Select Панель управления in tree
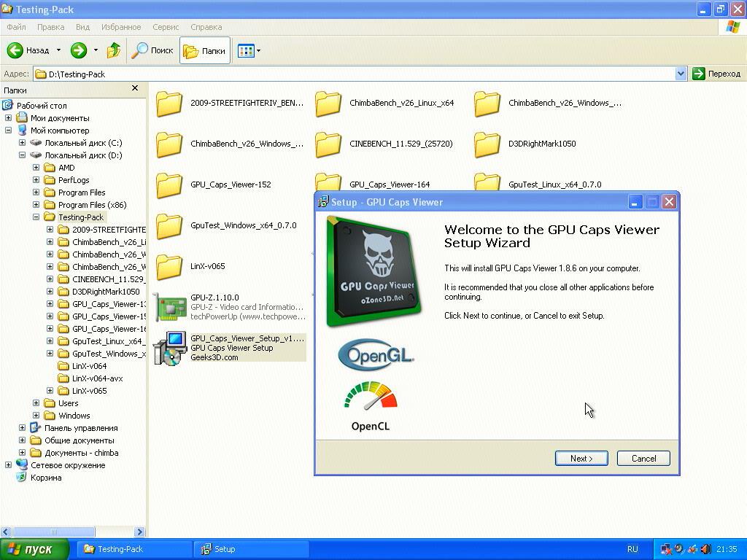747x560 pixels. [x=80, y=428]
